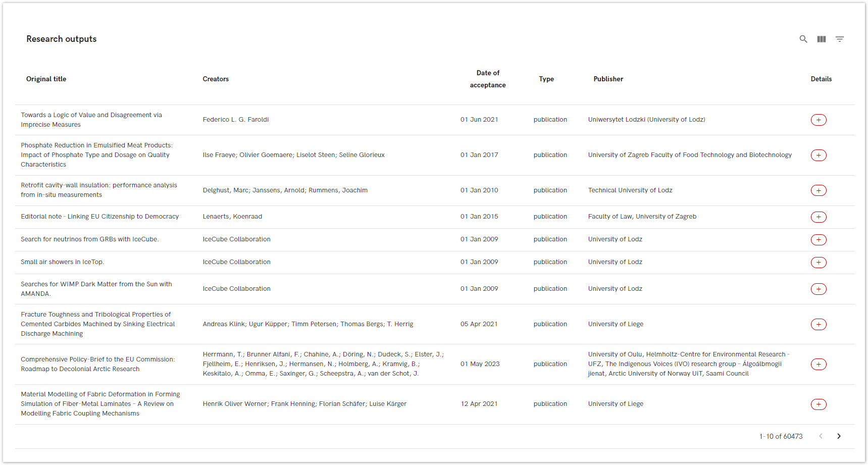Image resolution: width=868 pixels, height=465 pixels.
Task: Open the filter table icon
Action: [840, 39]
